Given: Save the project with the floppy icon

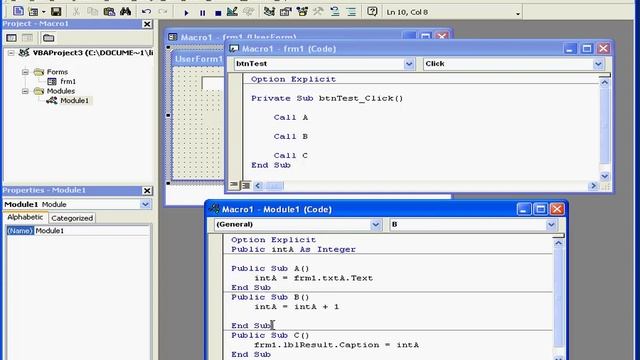Looking at the screenshot, I should pos(56,12).
